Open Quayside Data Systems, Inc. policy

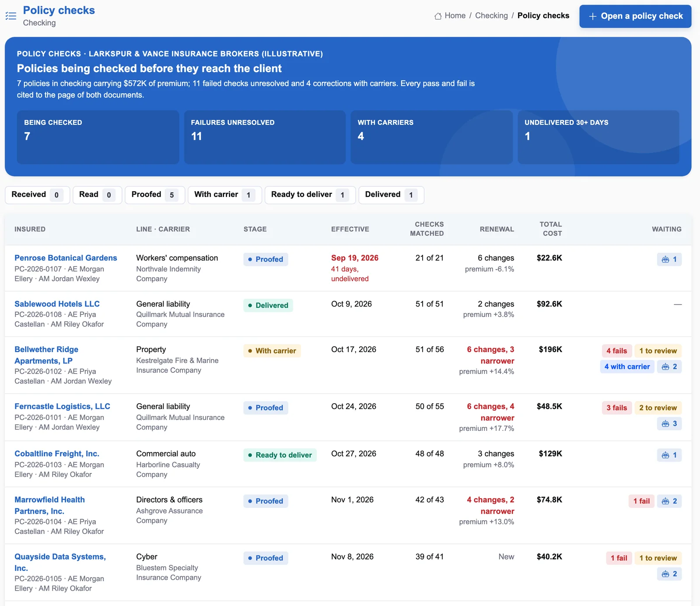coord(60,562)
